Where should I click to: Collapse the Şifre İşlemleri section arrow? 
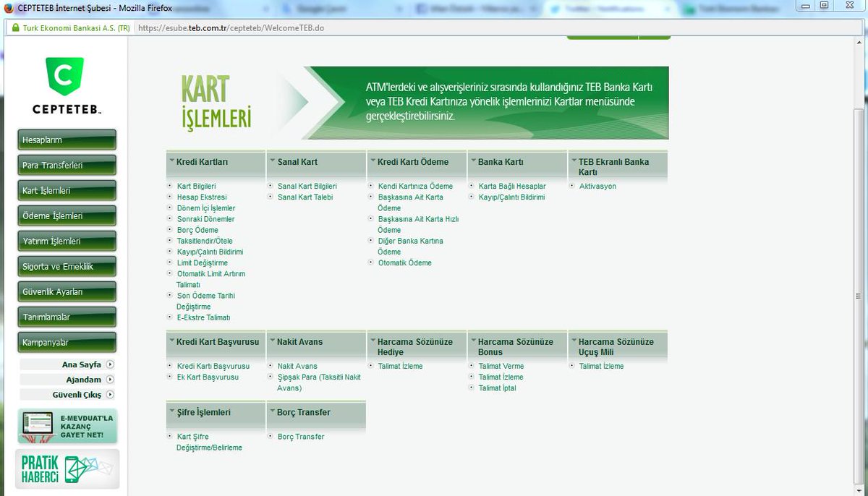click(x=171, y=412)
